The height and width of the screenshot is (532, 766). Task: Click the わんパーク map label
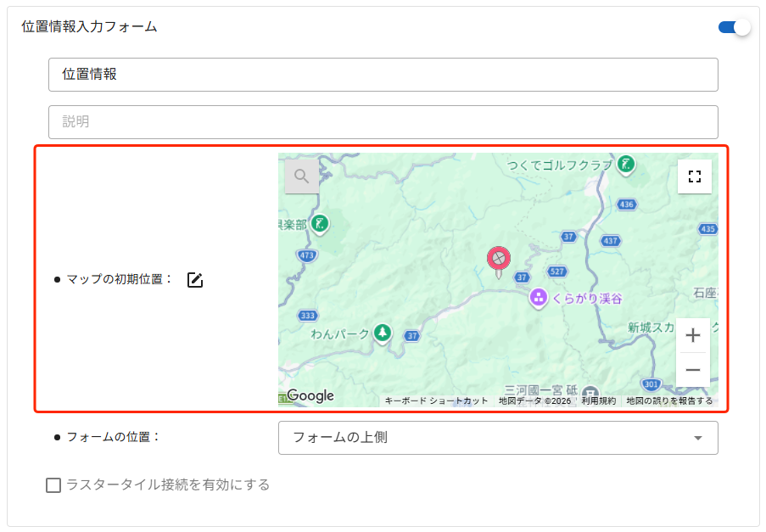click(340, 334)
